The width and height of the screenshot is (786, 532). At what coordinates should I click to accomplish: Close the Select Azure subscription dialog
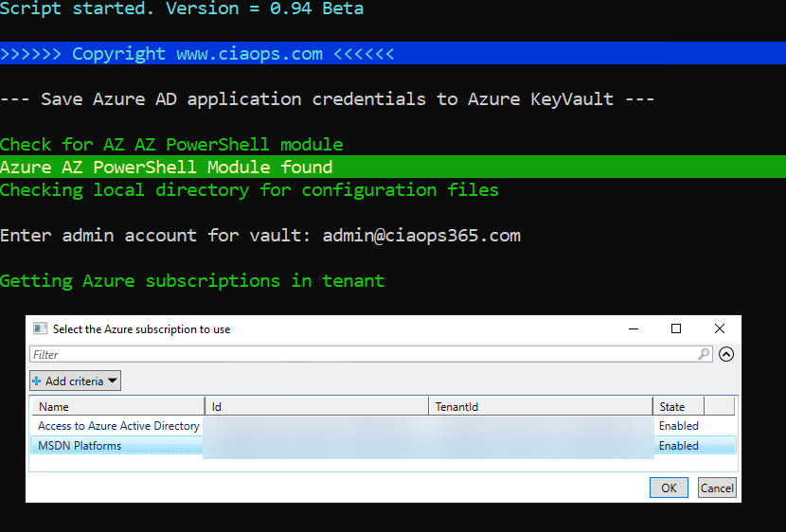point(720,328)
